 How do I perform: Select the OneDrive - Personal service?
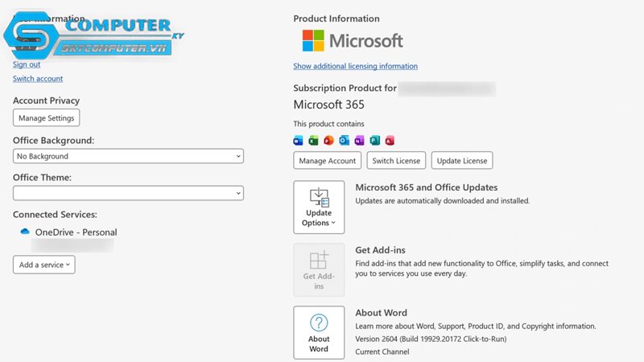click(76, 232)
